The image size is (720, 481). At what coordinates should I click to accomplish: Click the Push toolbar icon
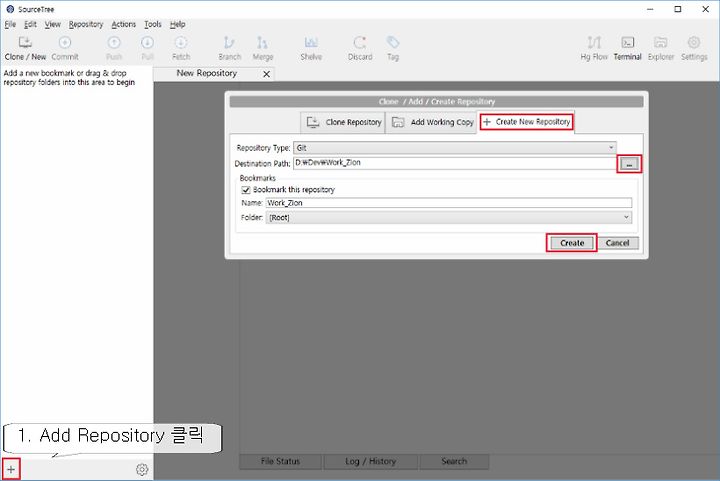(114, 43)
